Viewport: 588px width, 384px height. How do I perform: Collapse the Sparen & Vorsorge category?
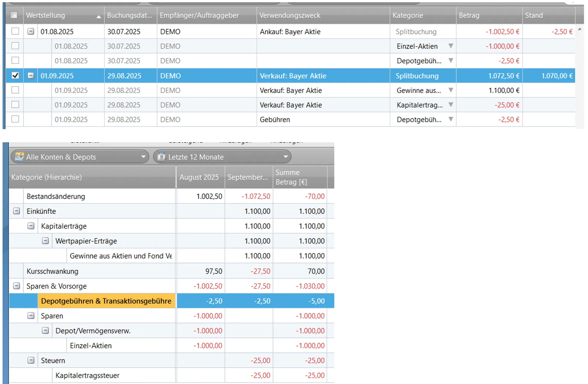(16, 286)
